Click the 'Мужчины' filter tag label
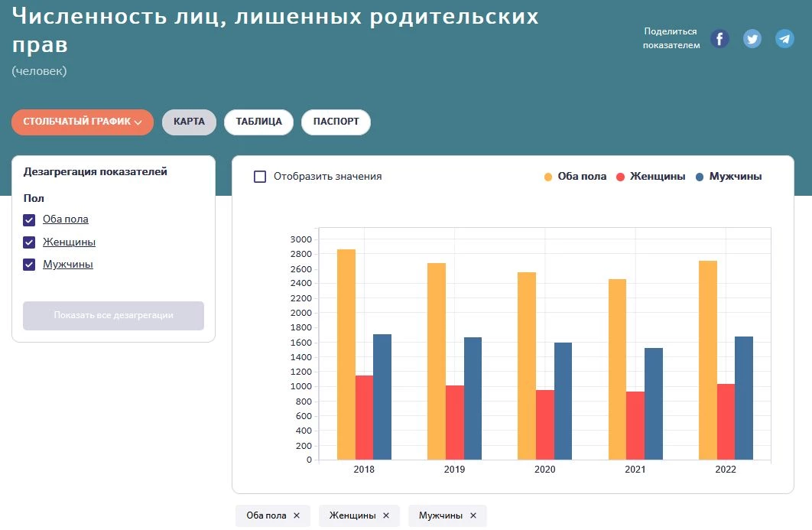The height and width of the screenshot is (530, 812). coord(440,515)
